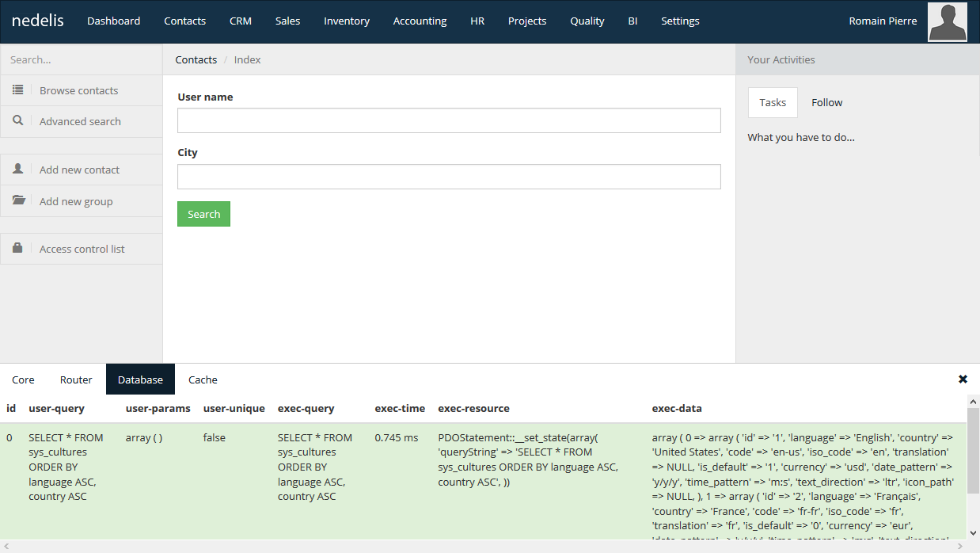Viewport: 980px width, 553px height.
Task: Switch to the Follow tab
Action: point(826,102)
